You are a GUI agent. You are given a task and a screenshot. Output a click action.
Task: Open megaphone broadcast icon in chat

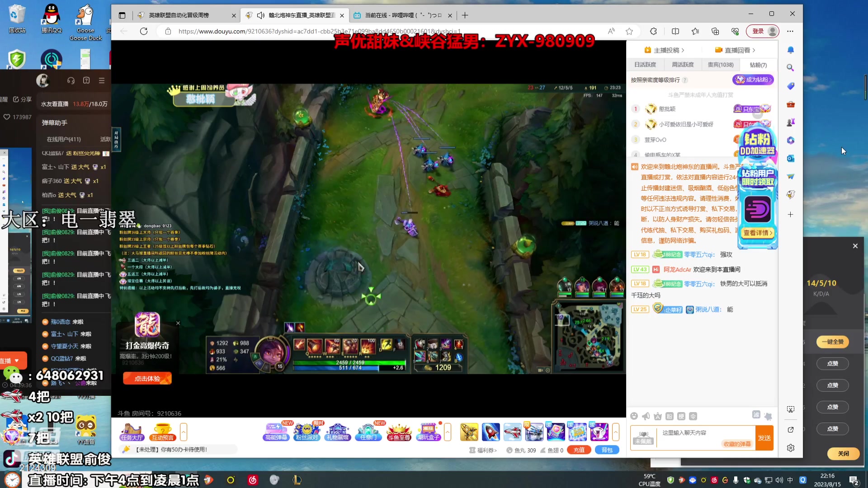point(646,416)
